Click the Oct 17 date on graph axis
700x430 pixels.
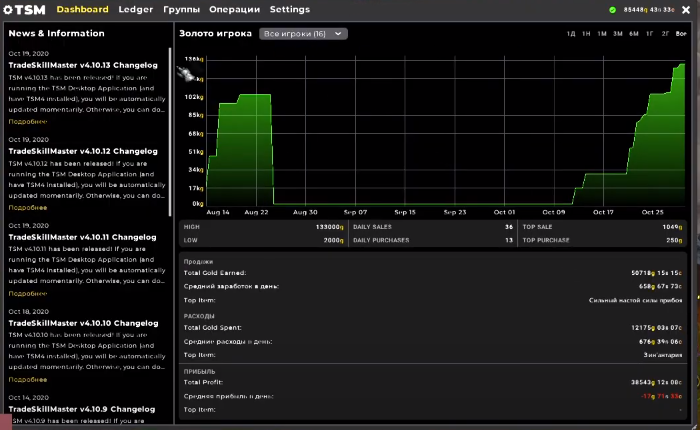pyautogui.click(x=603, y=212)
